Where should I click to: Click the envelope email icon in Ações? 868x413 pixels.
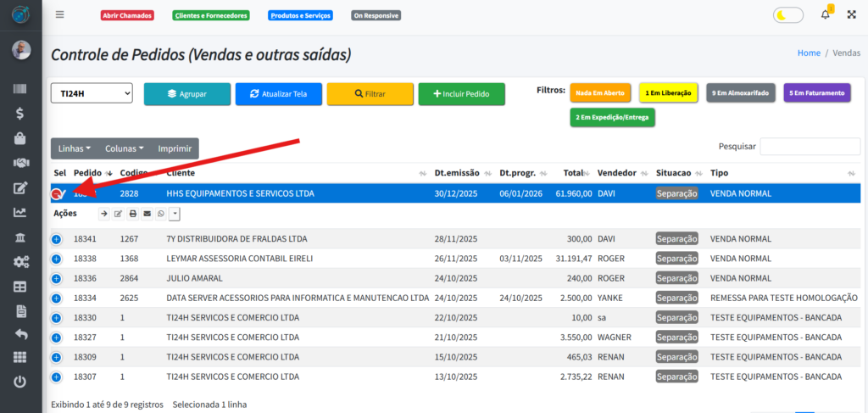click(x=147, y=214)
